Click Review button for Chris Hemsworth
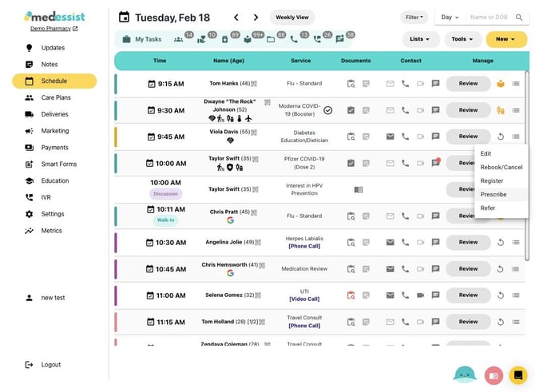535x392 pixels. tap(468, 269)
